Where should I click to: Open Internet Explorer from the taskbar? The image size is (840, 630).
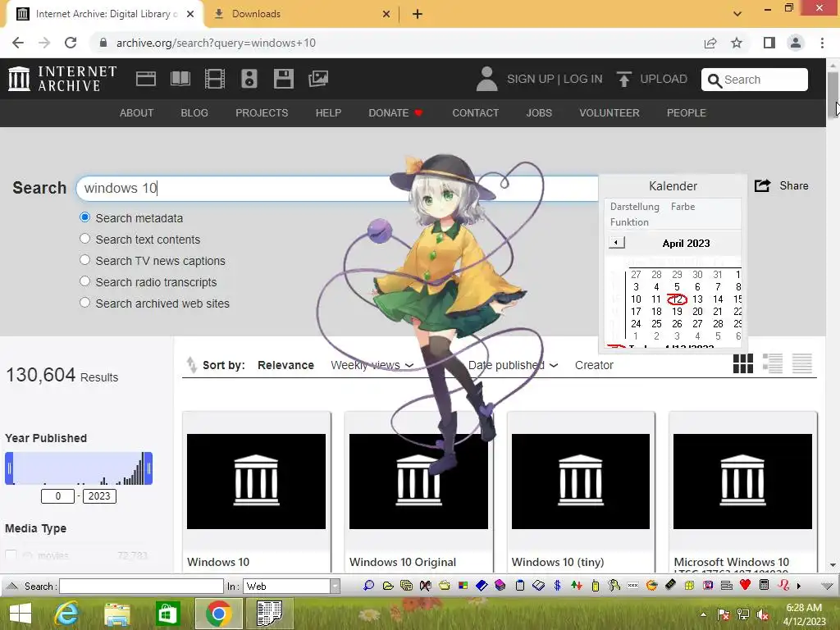point(67,614)
